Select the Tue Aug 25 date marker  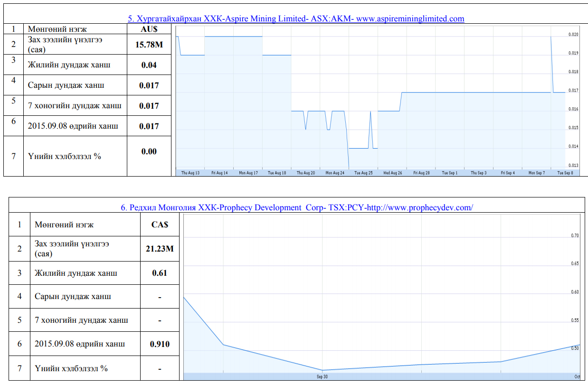[x=364, y=173]
